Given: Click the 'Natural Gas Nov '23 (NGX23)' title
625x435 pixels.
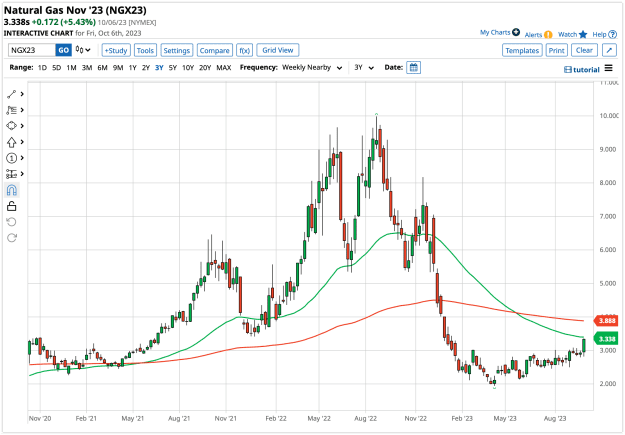Looking at the screenshot, I should pos(75,10).
